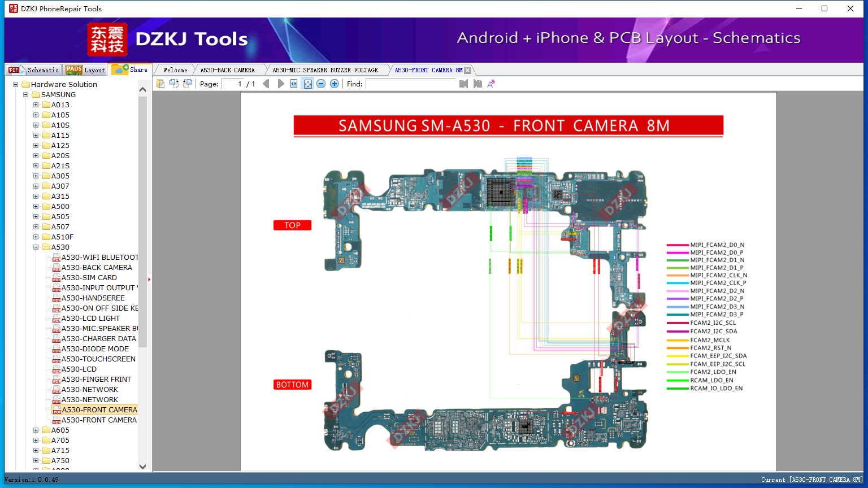Expand the A013 folder node
Viewport: 868px width, 488px height.
click(x=36, y=105)
